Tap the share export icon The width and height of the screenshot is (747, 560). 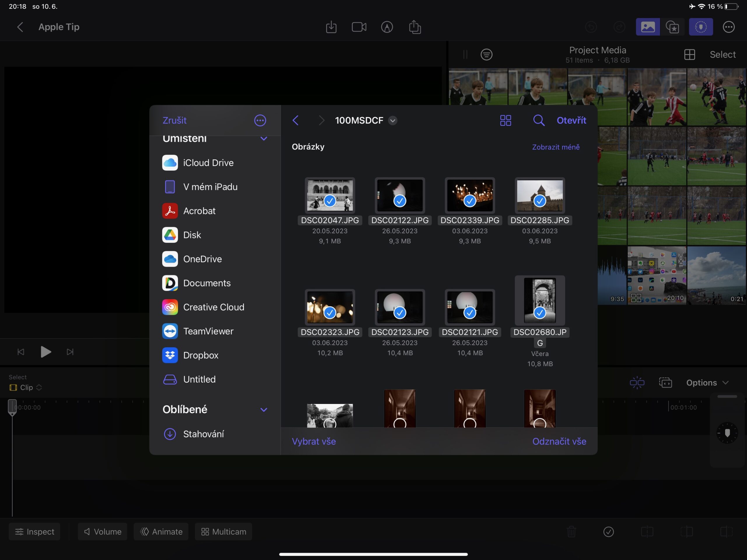[415, 27]
